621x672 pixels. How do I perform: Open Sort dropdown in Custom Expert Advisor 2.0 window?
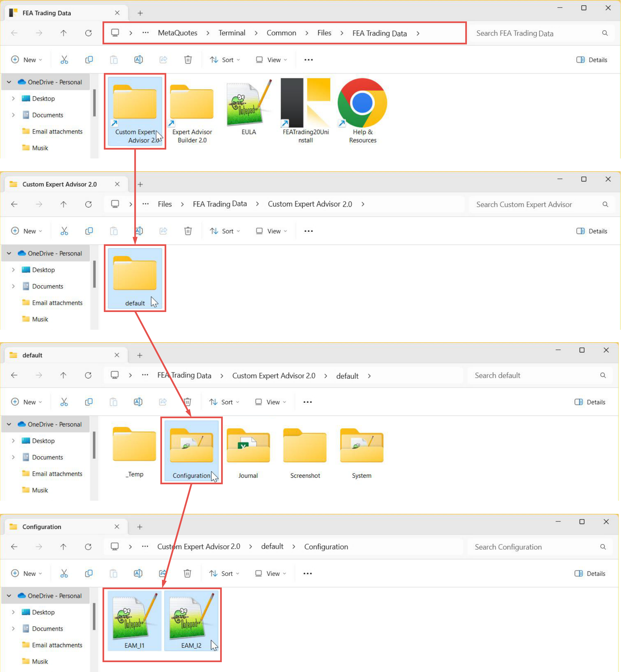(225, 231)
